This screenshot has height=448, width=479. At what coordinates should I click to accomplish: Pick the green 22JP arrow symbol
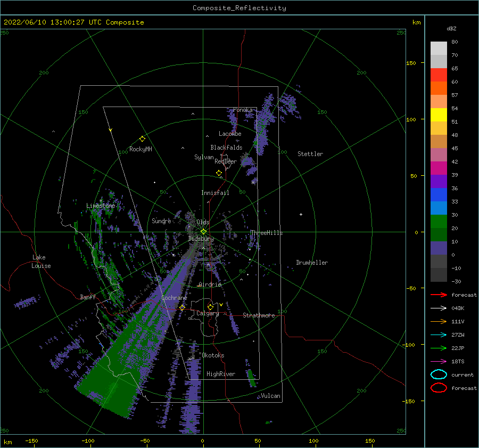[x=439, y=348]
